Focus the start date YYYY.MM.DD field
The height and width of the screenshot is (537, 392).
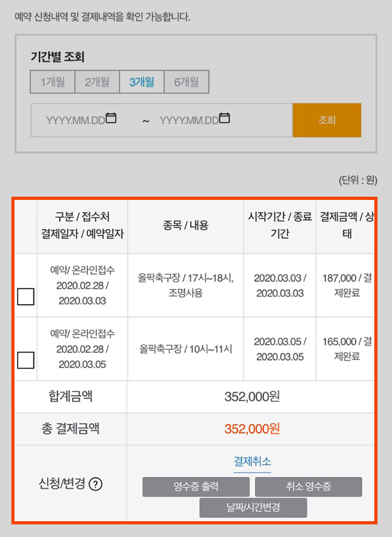pos(76,120)
